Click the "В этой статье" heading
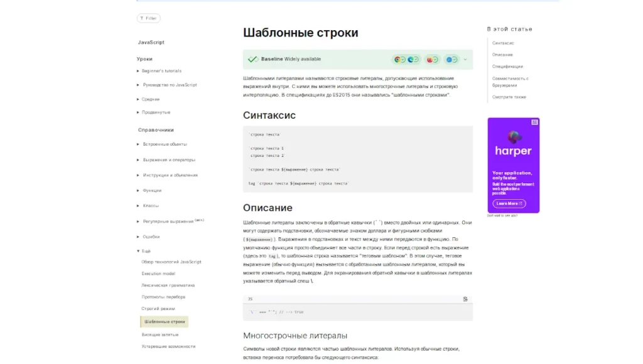 click(x=509, y=29)
